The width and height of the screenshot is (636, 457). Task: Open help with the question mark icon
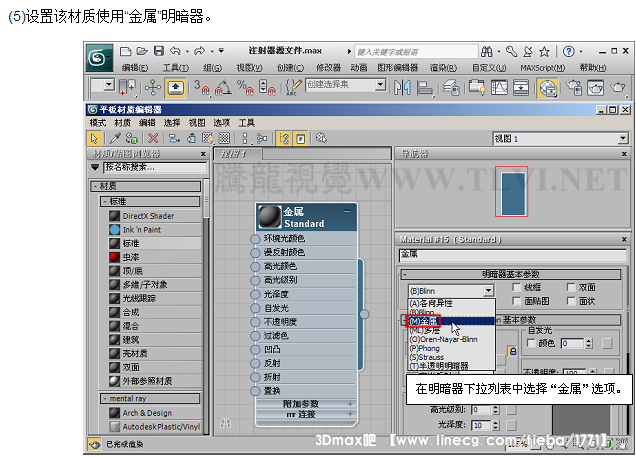[x=569, y=51]
